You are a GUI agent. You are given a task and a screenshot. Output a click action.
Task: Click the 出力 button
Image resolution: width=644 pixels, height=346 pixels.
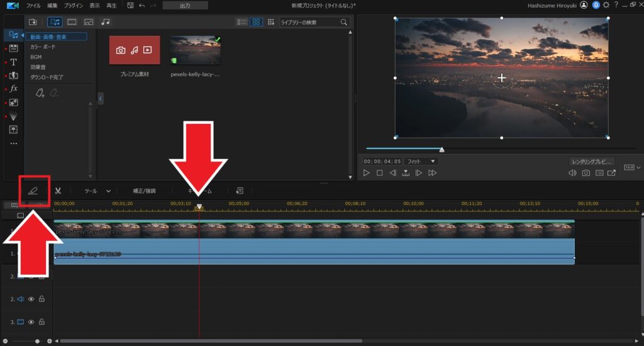185,5
